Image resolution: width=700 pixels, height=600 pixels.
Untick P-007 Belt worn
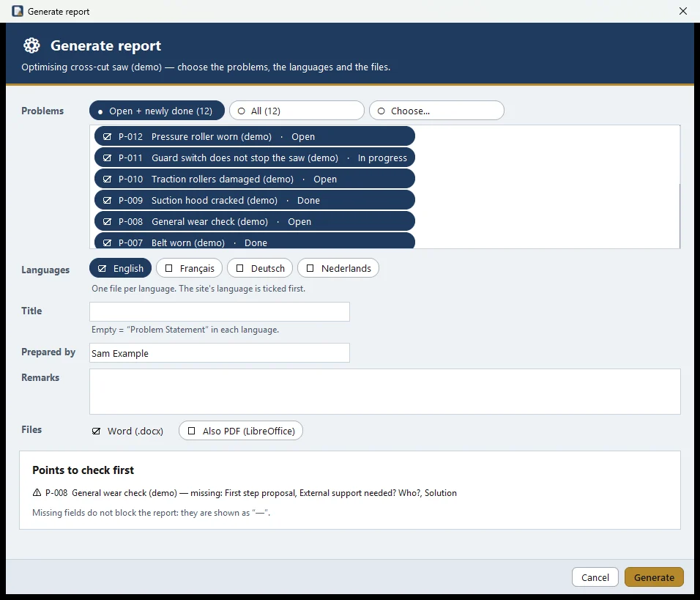point(255,241)
